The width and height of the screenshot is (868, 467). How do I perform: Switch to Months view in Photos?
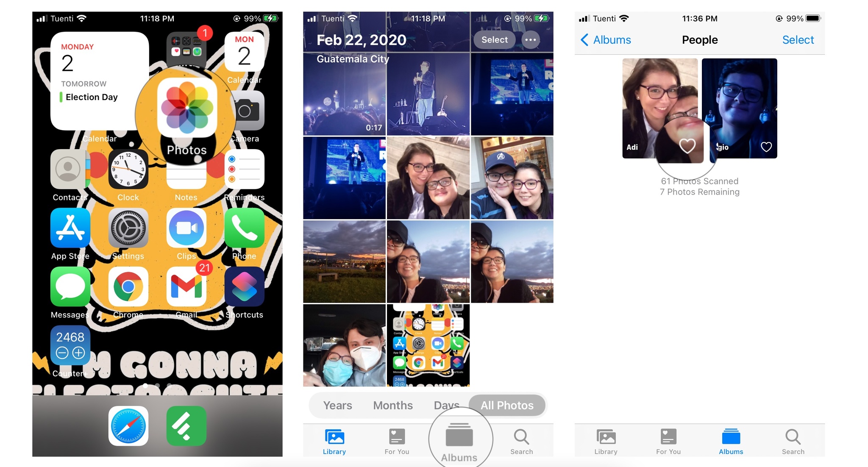pos(393,406)
